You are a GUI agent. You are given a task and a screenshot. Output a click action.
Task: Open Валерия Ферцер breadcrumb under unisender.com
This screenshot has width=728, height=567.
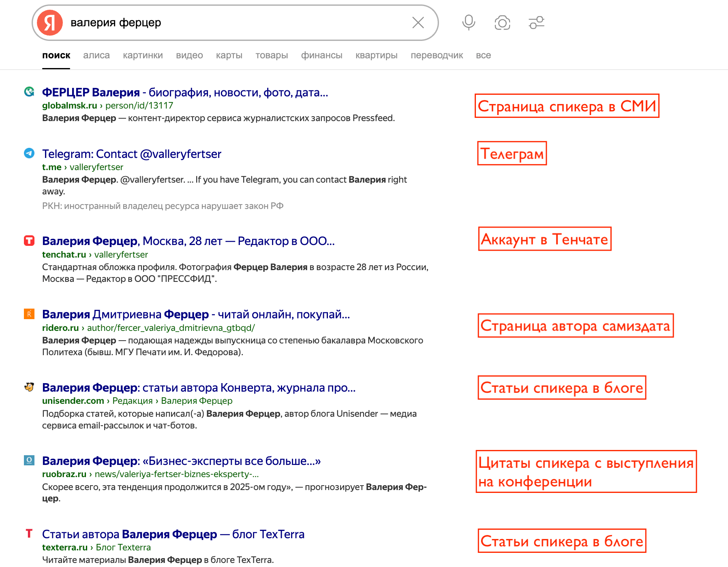pos(197,401)
